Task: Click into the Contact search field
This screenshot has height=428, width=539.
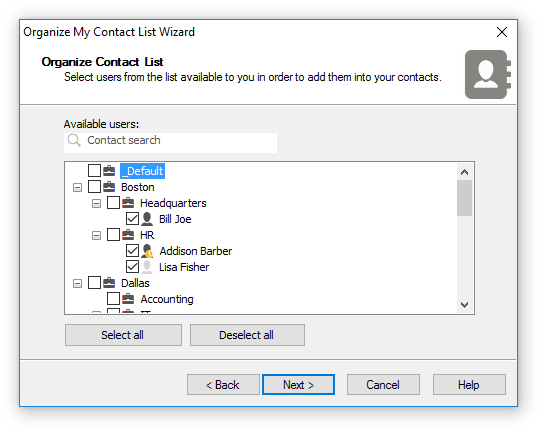Action: 170,142
